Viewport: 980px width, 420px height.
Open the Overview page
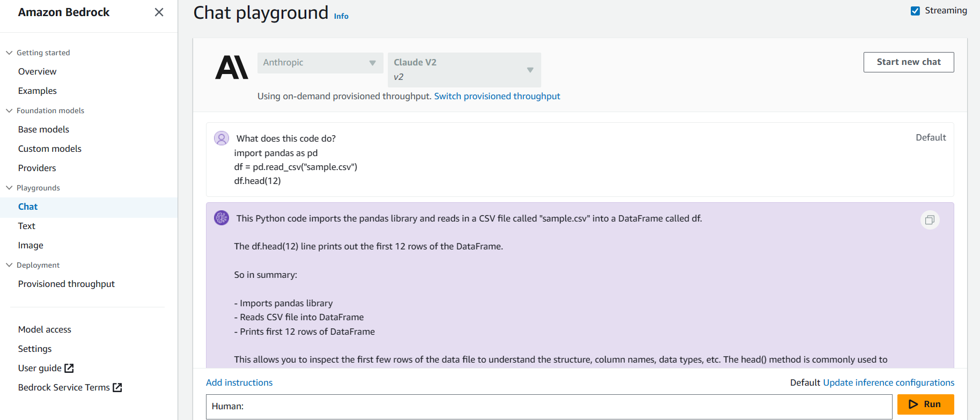(x=37, y=71)
